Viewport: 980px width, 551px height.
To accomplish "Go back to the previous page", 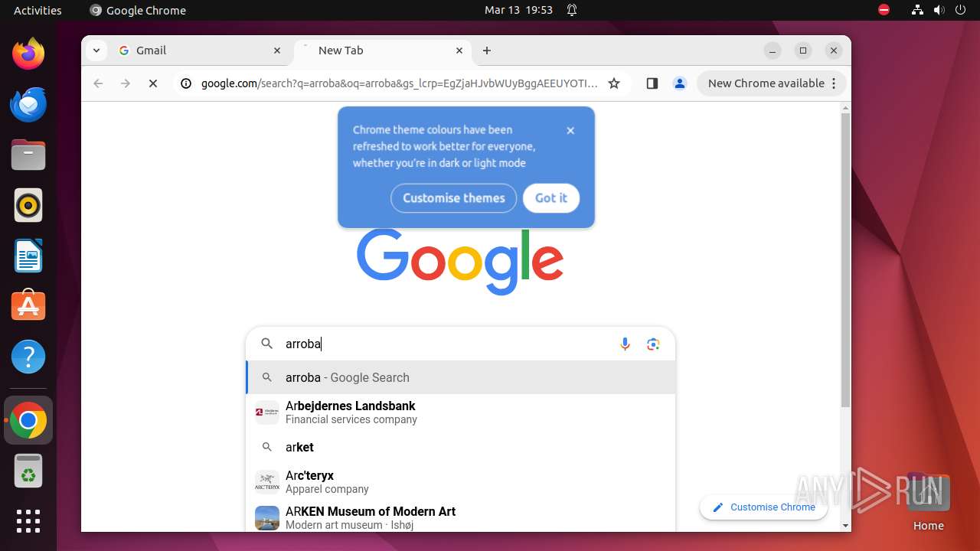I will [x=98, y=83].
